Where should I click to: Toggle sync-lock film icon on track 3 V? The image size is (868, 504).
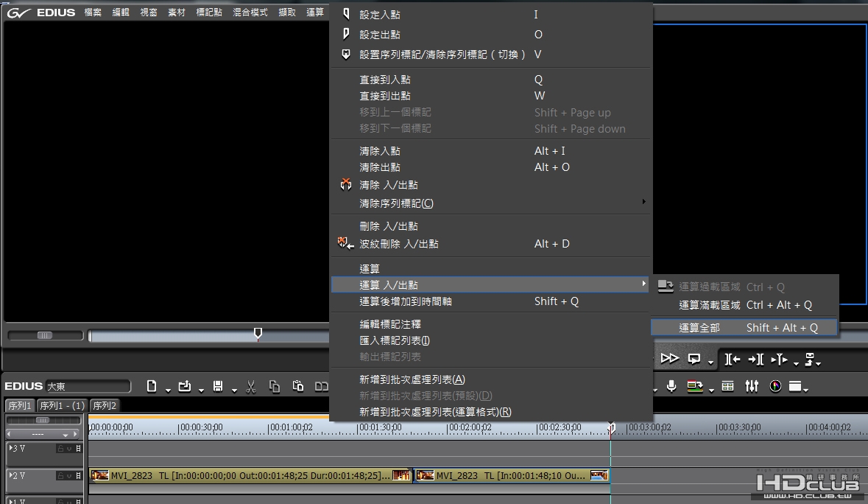(x=79, y=449)
